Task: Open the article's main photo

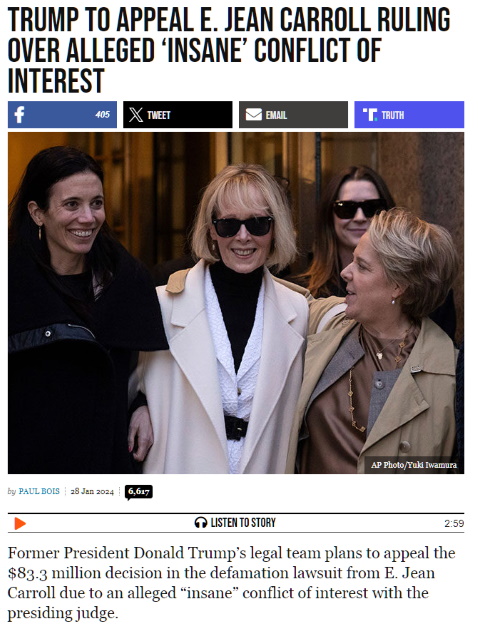Action: [236, 303]
